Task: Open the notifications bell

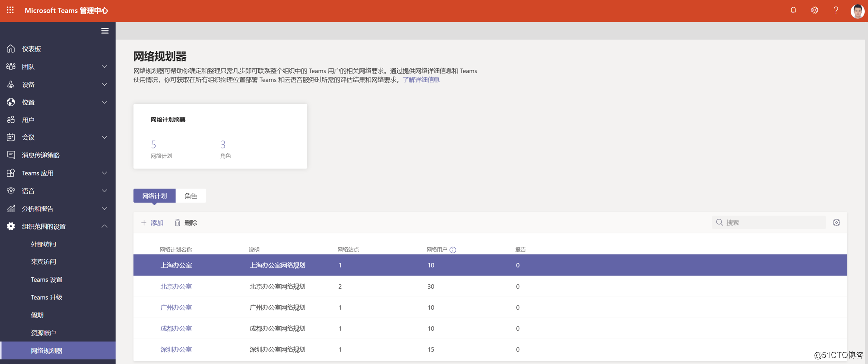Action: tap(793, 10)
